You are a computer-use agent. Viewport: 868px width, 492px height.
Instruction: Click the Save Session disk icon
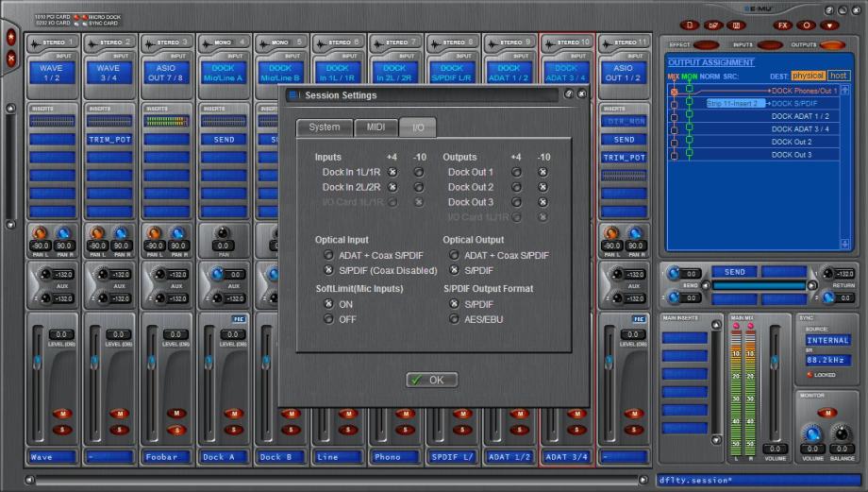coord(735,25)
